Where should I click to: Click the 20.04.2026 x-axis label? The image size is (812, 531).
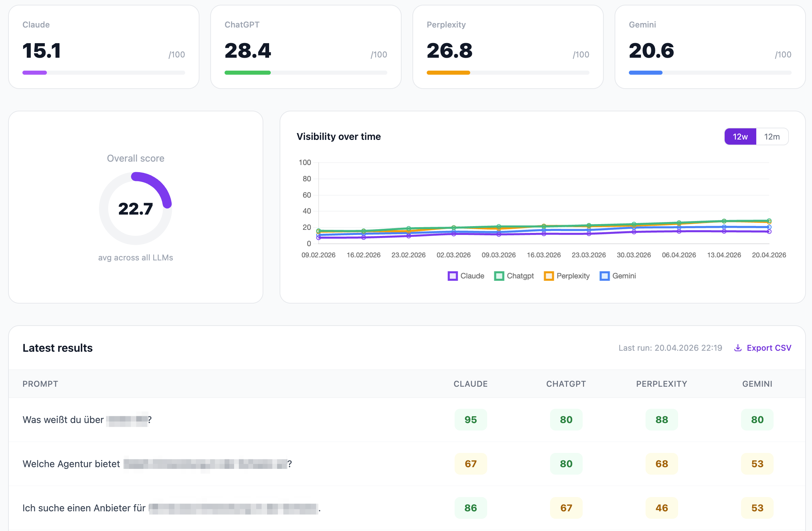pyautogui.click(x=769, y=255)
